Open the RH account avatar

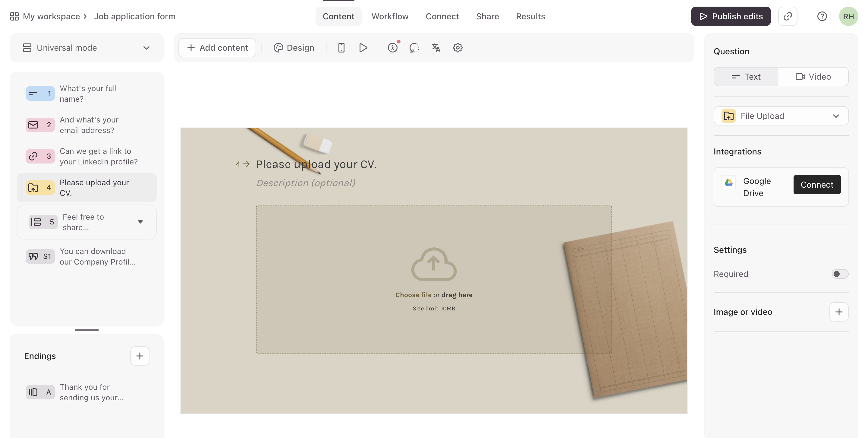click(848, 16)
